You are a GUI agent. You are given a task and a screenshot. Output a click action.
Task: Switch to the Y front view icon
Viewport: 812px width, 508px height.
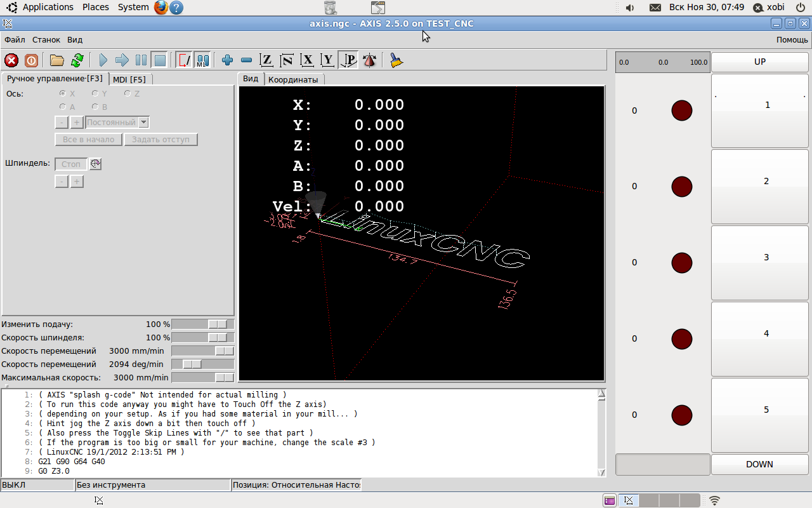pyautogui.click(x=327, y=60)
